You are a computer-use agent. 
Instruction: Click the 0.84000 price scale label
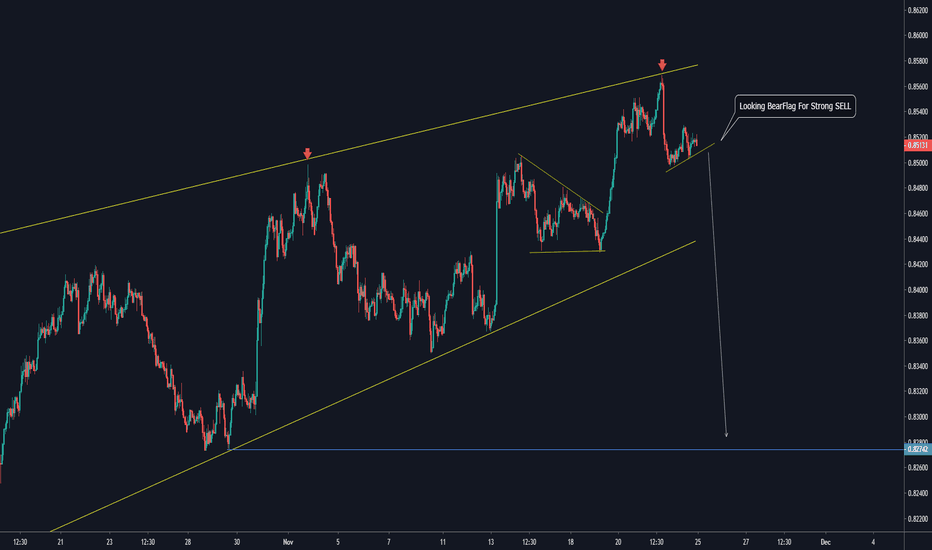(917, 290)
